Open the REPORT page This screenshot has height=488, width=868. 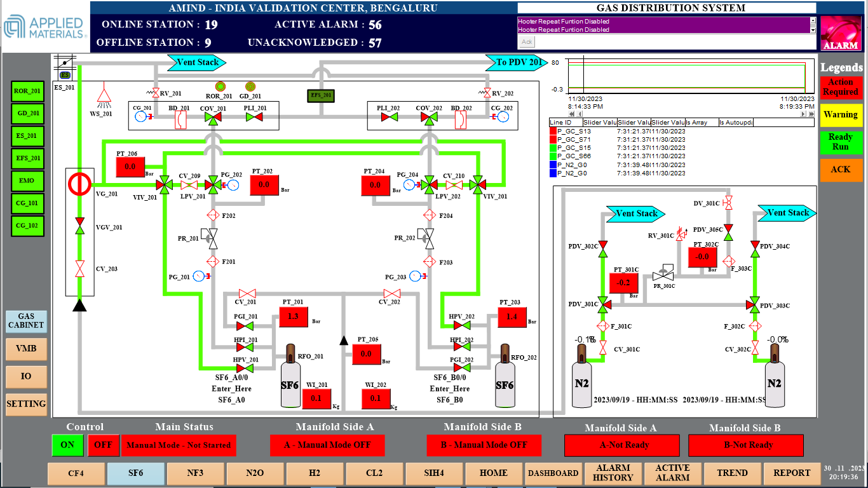point(792,473)
